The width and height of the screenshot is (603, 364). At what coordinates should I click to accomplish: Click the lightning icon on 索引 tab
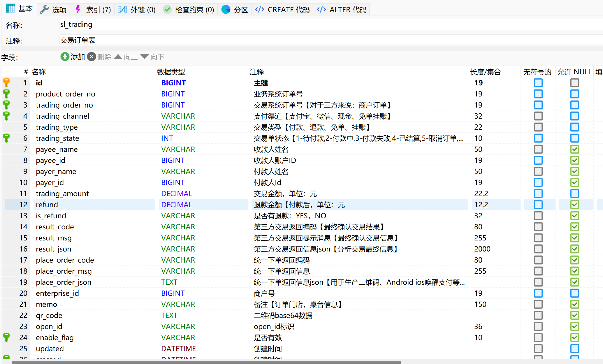point(78,9)
